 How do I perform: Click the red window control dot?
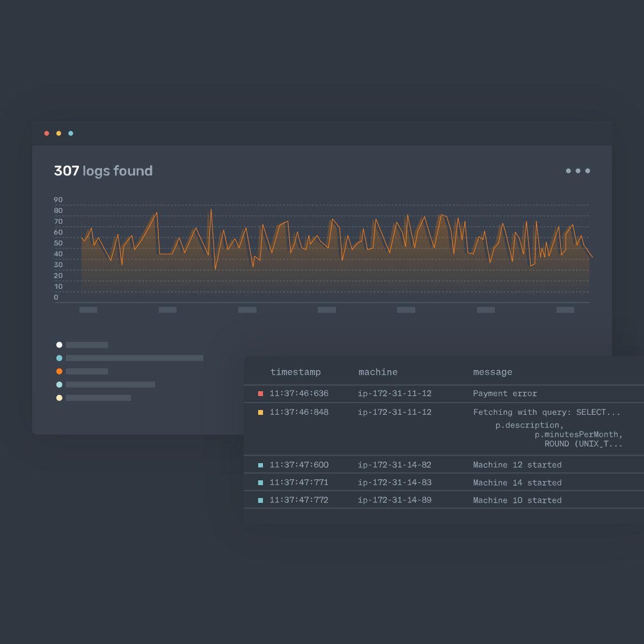(47, 133)
